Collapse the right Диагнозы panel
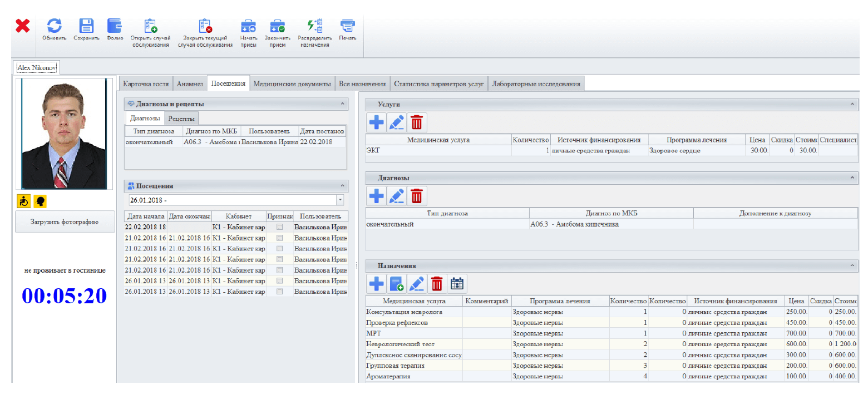 852,178
